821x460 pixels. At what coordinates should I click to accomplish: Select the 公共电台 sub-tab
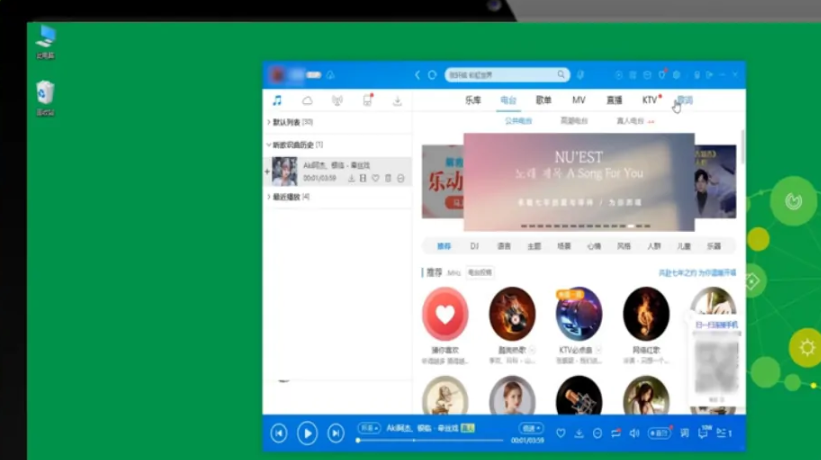[518, 121]
